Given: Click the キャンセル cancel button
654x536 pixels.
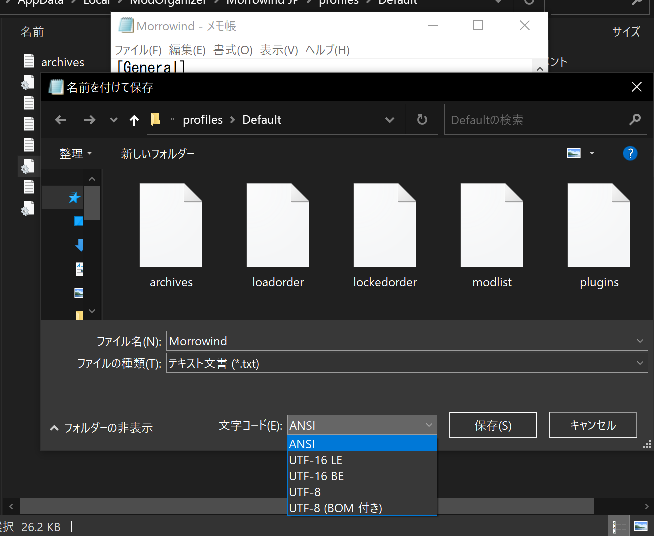Looking at the screenshot, I should click(592, 425).
